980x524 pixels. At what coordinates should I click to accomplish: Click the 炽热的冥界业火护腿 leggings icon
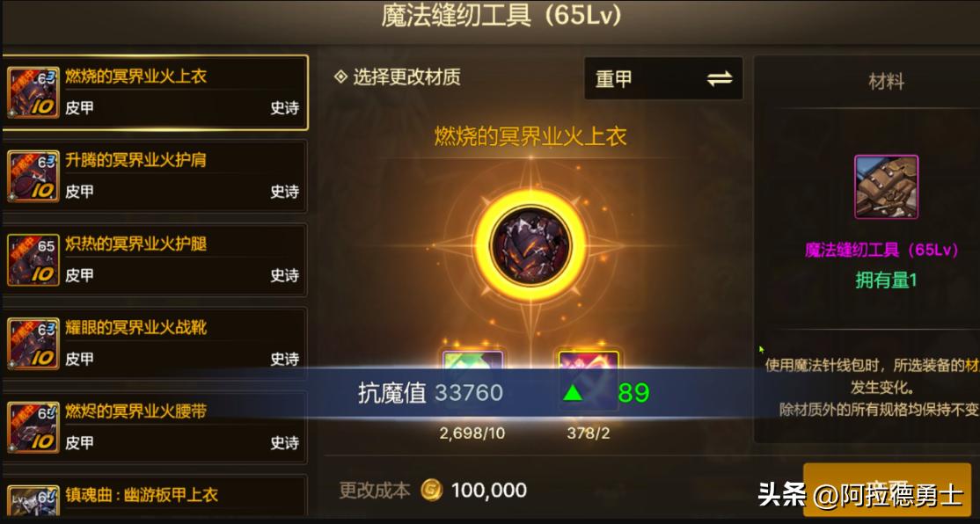coord(33,260)
